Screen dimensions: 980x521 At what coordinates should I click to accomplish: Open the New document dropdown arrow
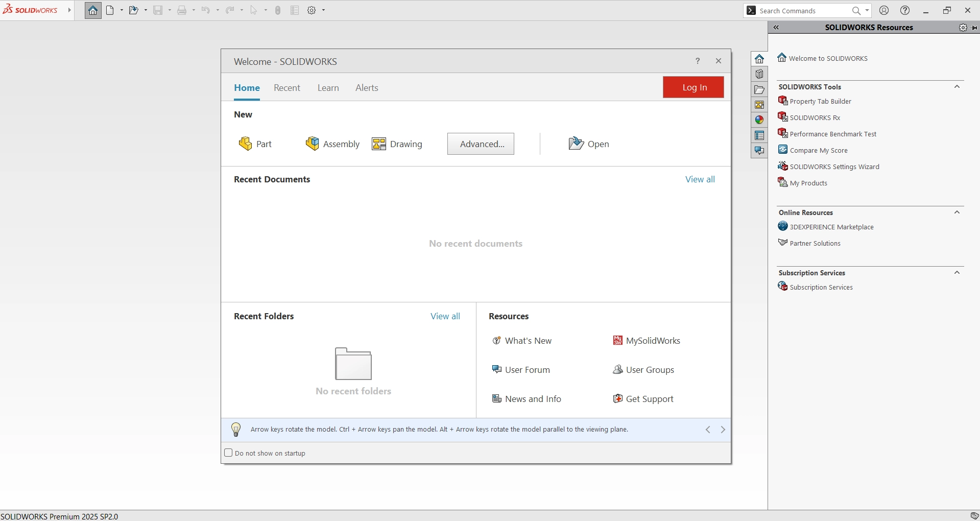122,10
